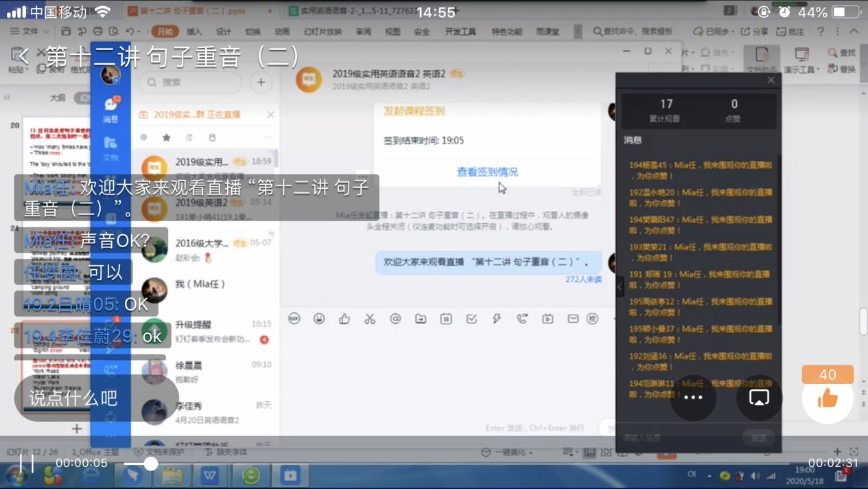
Task: Click the video progress slider knob
Action: (150, 464)
